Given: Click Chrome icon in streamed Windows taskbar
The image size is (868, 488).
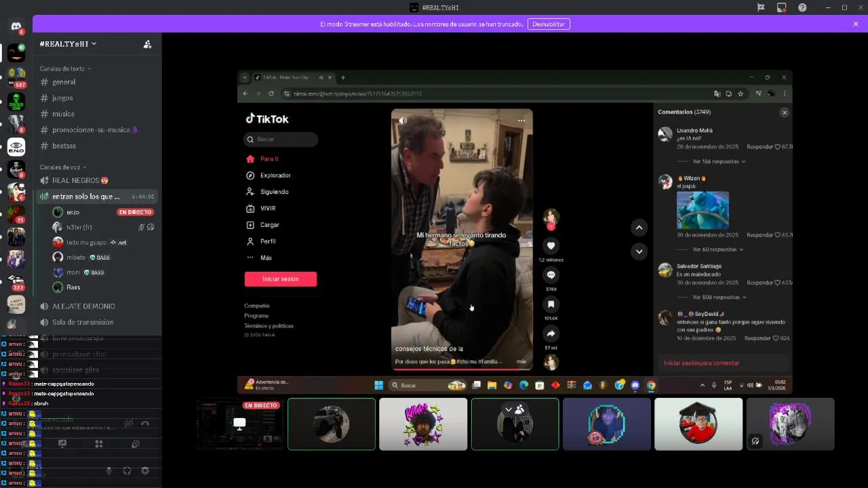Looking at the screenshot, I should [651, 386].
